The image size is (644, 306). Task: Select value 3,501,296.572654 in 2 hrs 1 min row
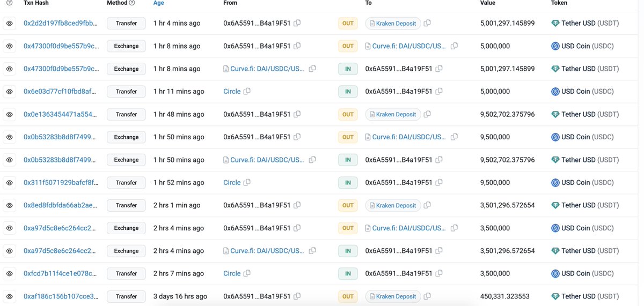click(x=507, y=205)
